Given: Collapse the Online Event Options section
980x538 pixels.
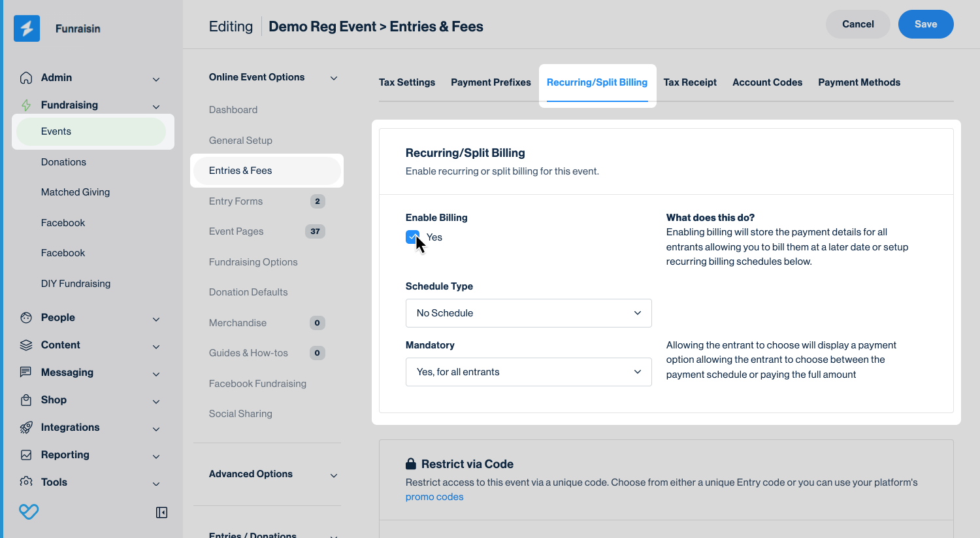Looking at the screenshot, I should [x=334, y=78].
